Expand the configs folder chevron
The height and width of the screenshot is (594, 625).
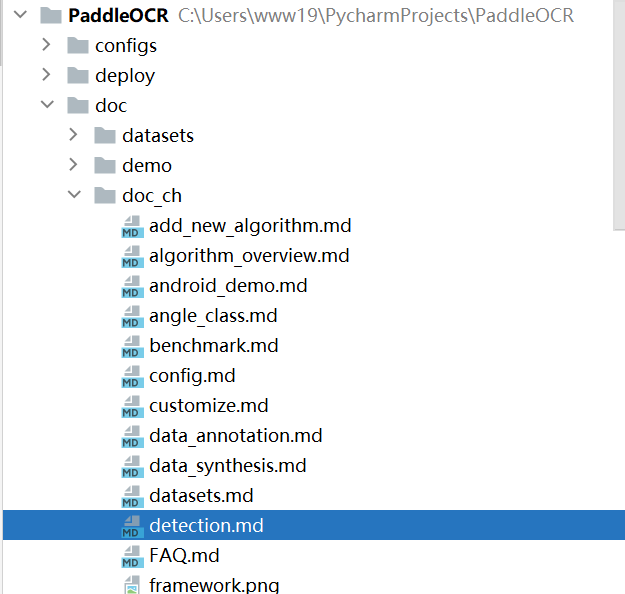point(46,45)
